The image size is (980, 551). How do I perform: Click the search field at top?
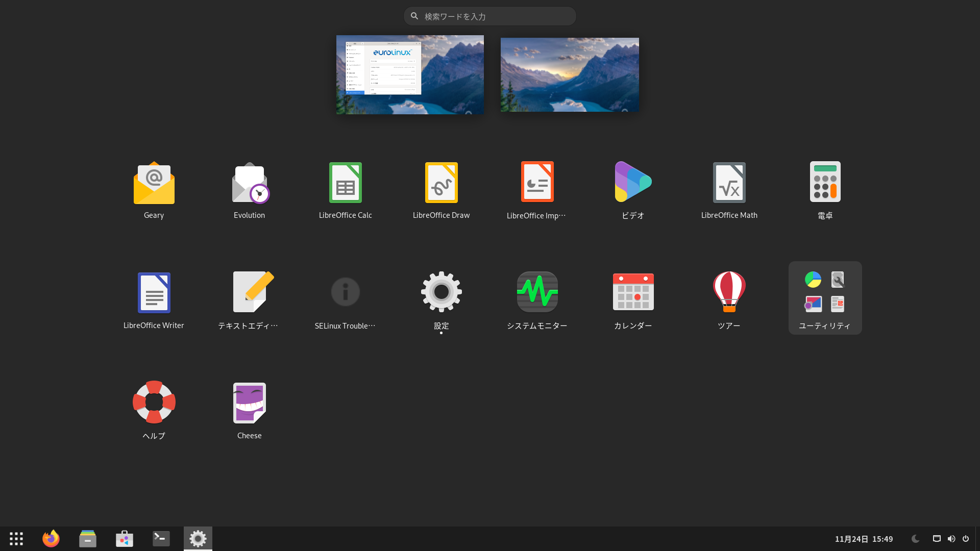pos(490,16)
